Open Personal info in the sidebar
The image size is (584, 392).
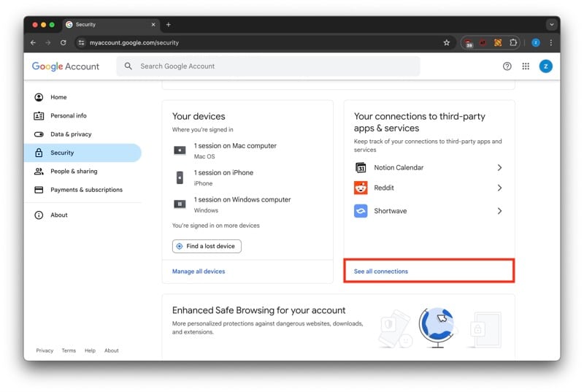point(82,116)
